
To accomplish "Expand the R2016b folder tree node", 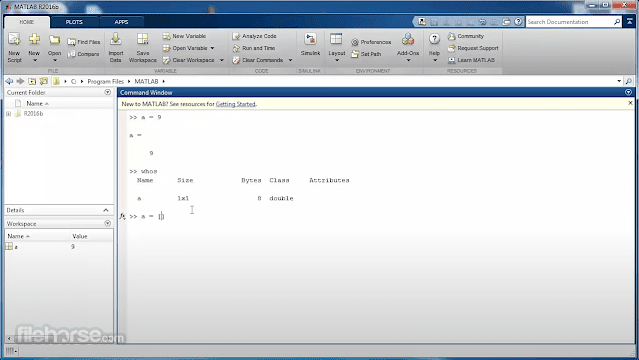I will click(8, 114).
